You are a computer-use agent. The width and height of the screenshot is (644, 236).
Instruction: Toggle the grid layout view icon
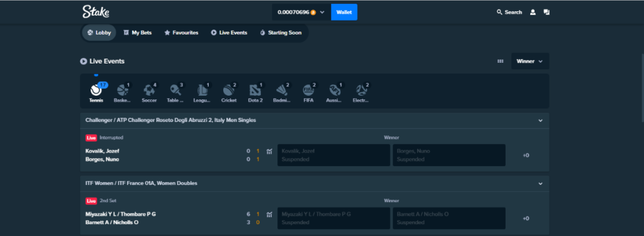click(500, 61)
